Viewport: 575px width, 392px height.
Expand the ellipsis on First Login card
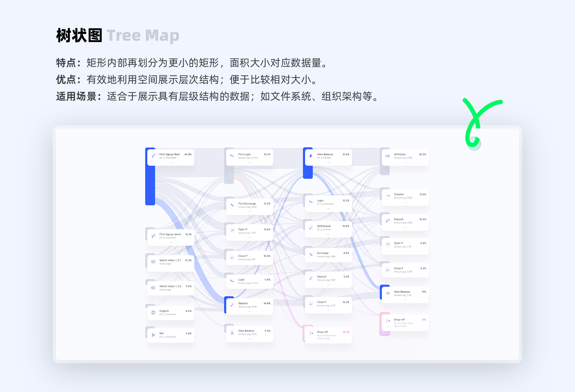click(249, 162)
